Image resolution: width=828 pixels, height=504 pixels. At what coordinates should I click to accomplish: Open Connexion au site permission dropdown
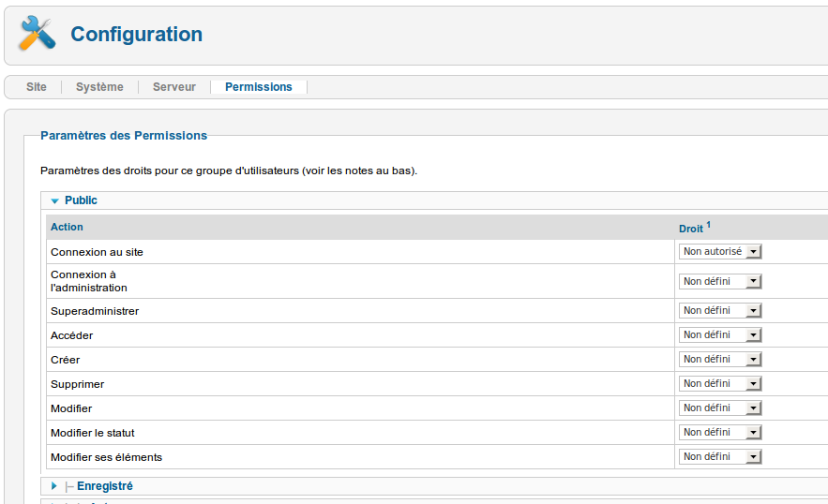(720, 252)
